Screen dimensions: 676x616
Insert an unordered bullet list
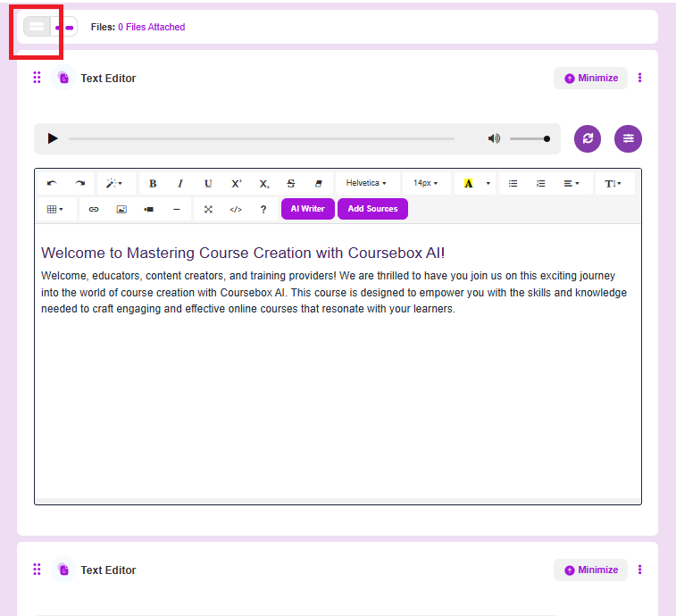click(x=513, y=184)
